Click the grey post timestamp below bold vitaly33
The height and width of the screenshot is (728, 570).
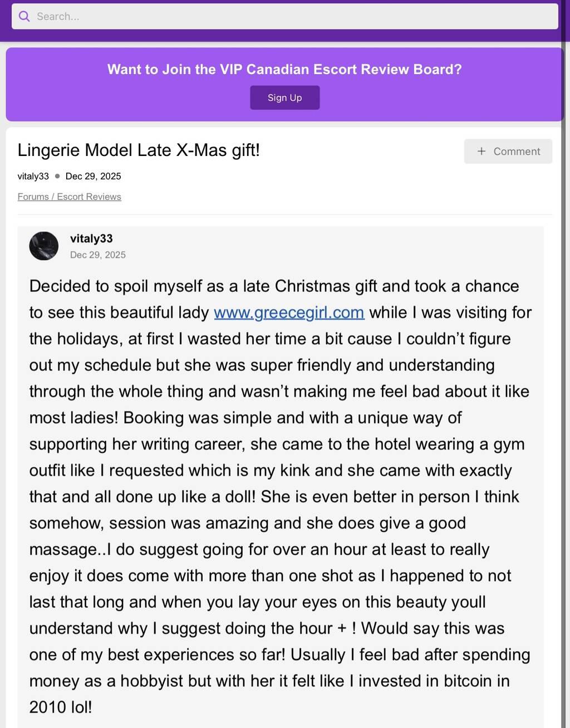tap(98, 255)
